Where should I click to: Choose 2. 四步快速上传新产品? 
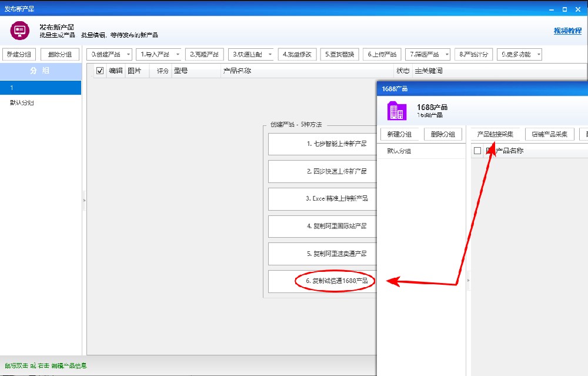coord(322,171)
